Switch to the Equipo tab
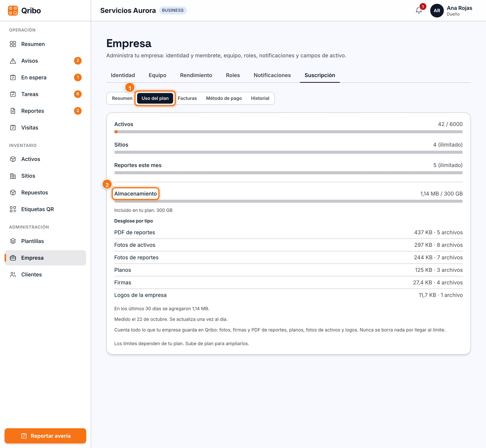The width and height of the screenshot is (486, 448). tap(158, 75)
